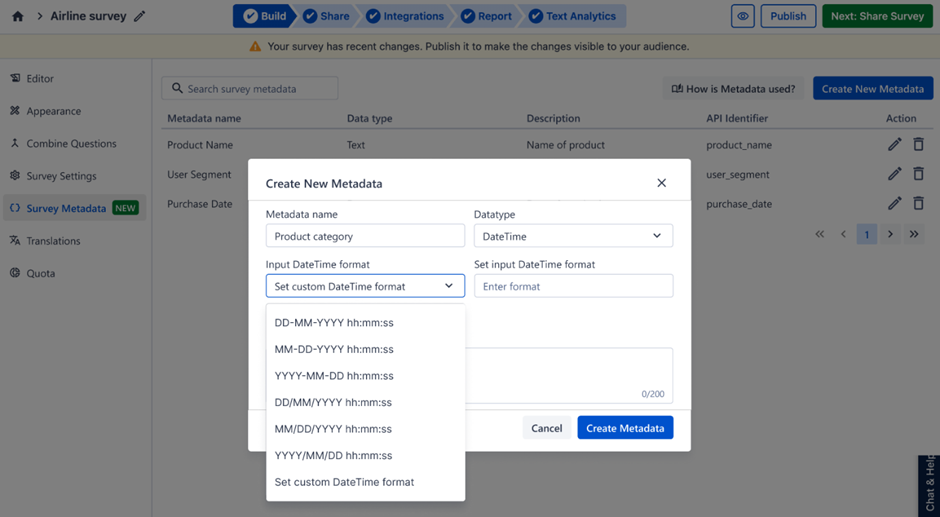Open Translations in the sidebar
940x517 pixels.
coord(53,241)
